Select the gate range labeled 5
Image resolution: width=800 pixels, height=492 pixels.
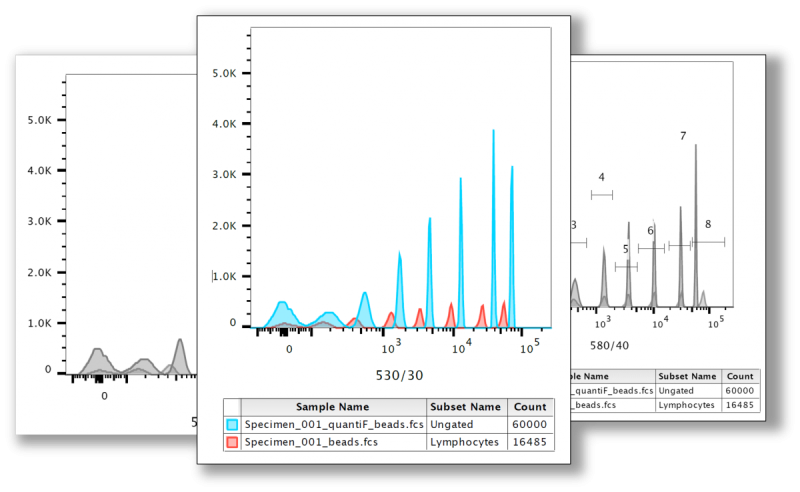(627, 266)
